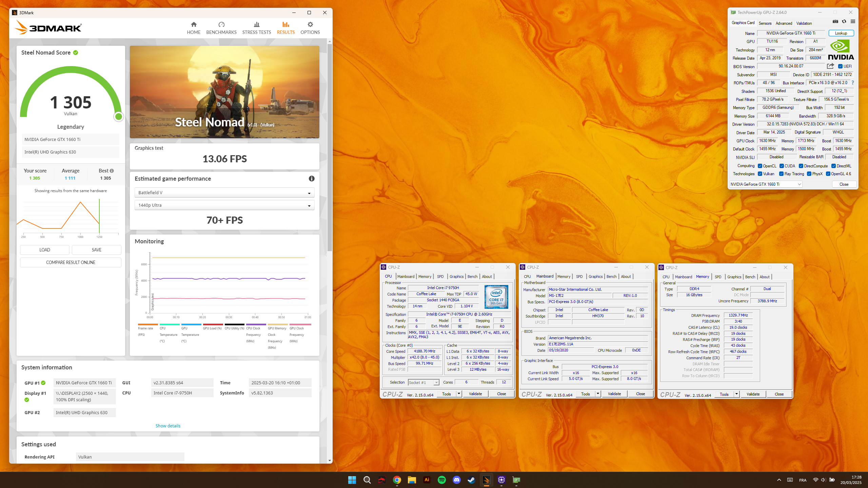Open the 3DMark HOME section
The image size is (868, 488).
pos(194,28)
